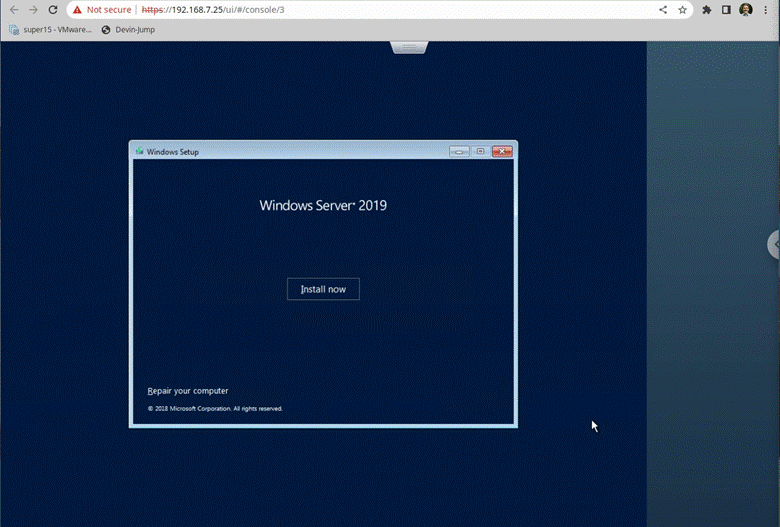Open browser extensions puzzle icon
Screen dimensions: 780x527
click(706, 9)
